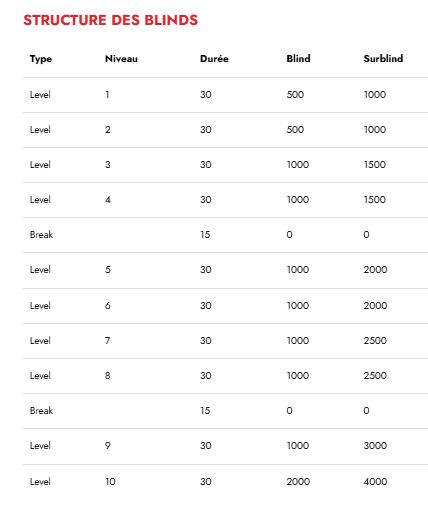Select surblind 3000 in Level 9 row
Screen dimensions: 428x514
point(375,446)
